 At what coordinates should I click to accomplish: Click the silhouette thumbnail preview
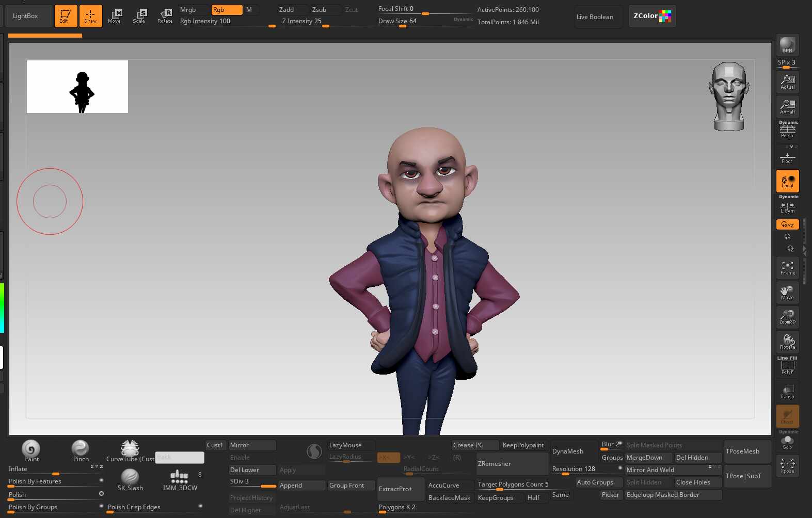pos(77,87)
